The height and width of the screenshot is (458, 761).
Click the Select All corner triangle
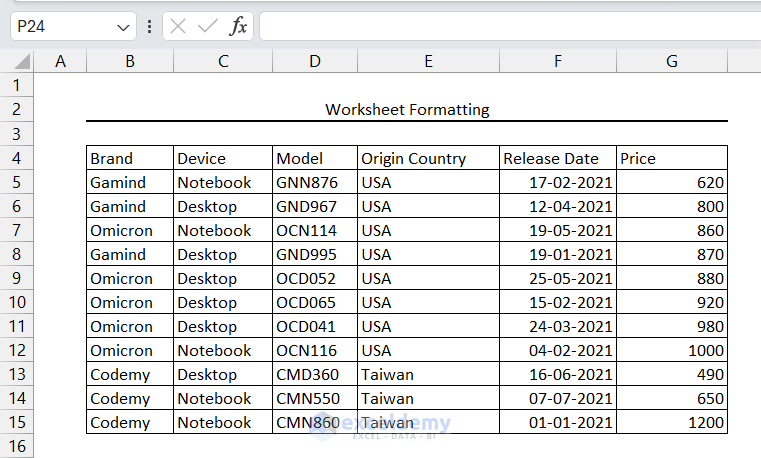pos(22,62)
